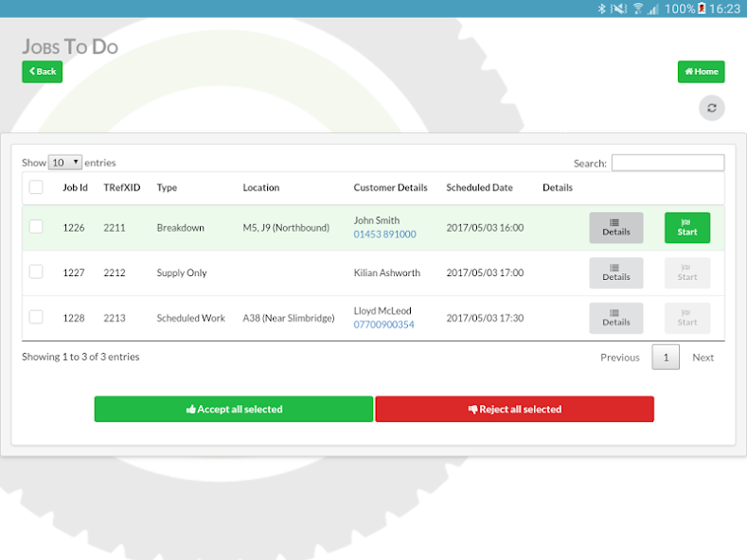This screenshot has width=747, height=560.
Task: Open the Show entries dropdown
Action: point(64,163)
